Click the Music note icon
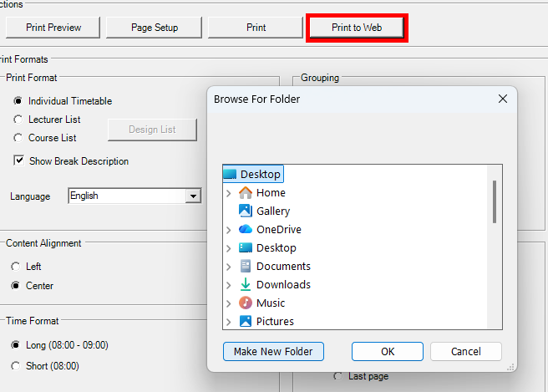Viewport: 548px width, 392px height. 246,303
